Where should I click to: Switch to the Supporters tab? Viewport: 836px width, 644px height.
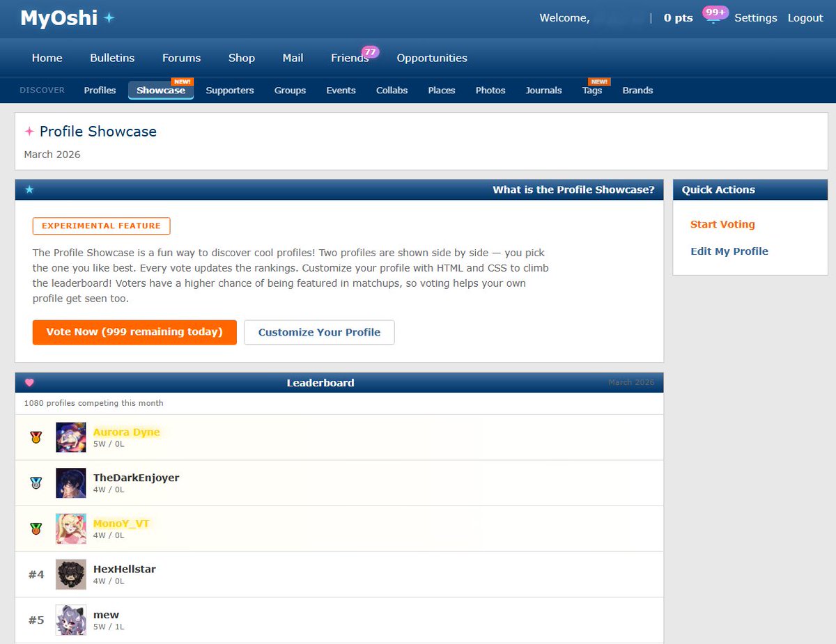point(230,91)
